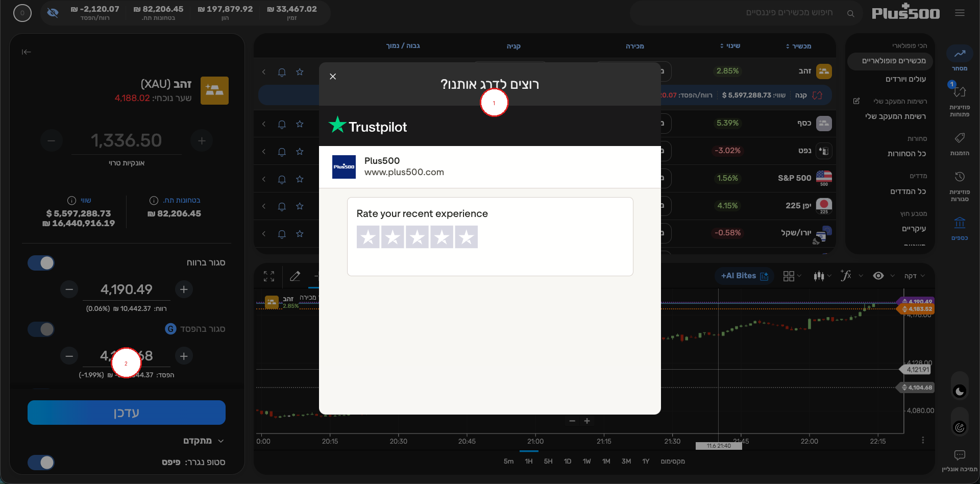Favorite the כסף silver row star
This screenshot has width=980, height=484.
(300, 124)
